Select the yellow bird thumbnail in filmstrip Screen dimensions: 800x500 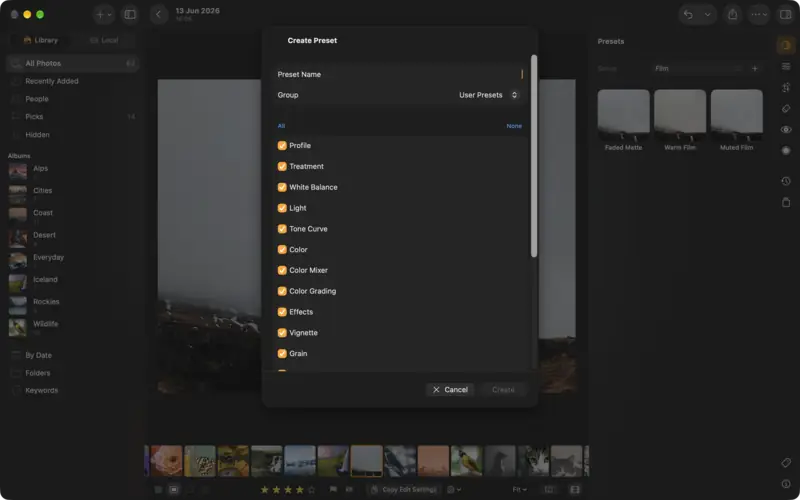[466, 461]
